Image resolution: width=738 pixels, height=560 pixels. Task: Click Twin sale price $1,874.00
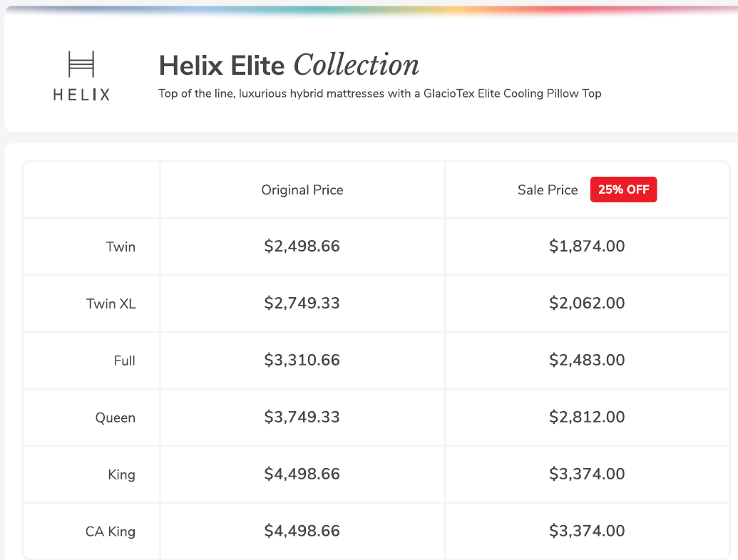coord(587,247)
